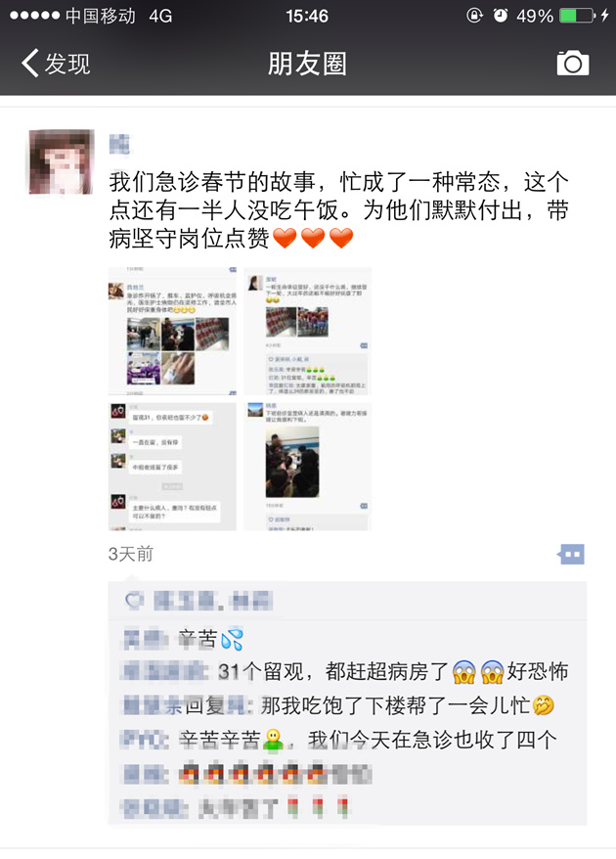Open the top-right screenshot thumbnail
The width and height of the screenshot is (616, 859).
[308, 331]
